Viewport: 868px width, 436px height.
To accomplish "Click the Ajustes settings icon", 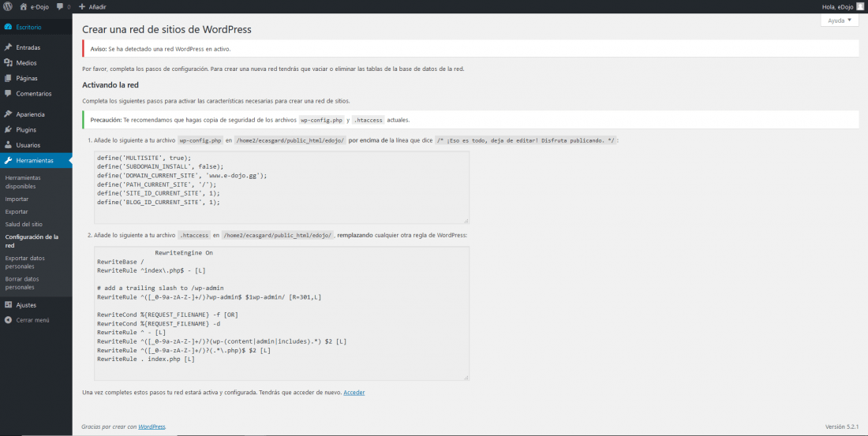I will click(8, 305).
